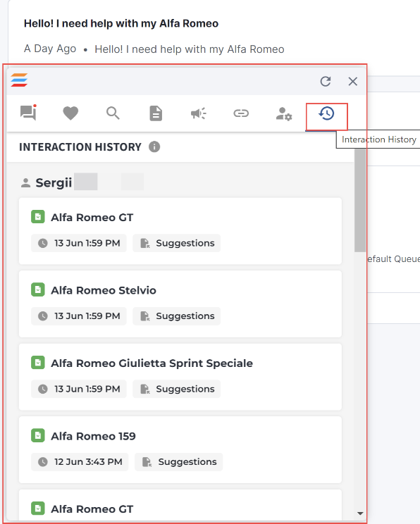
Task: Click the ticket title about Alfa Romeo
Action: coord(121,23)
